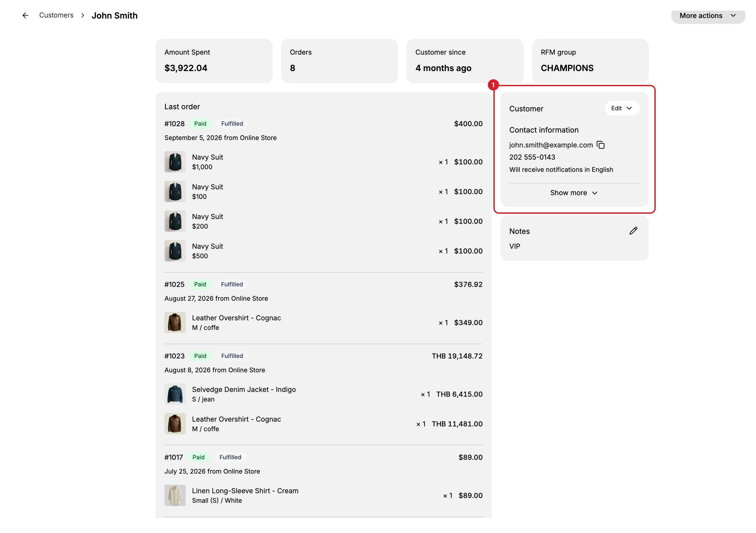Open order #1025

pyautogui.click(x=175, y=285)
